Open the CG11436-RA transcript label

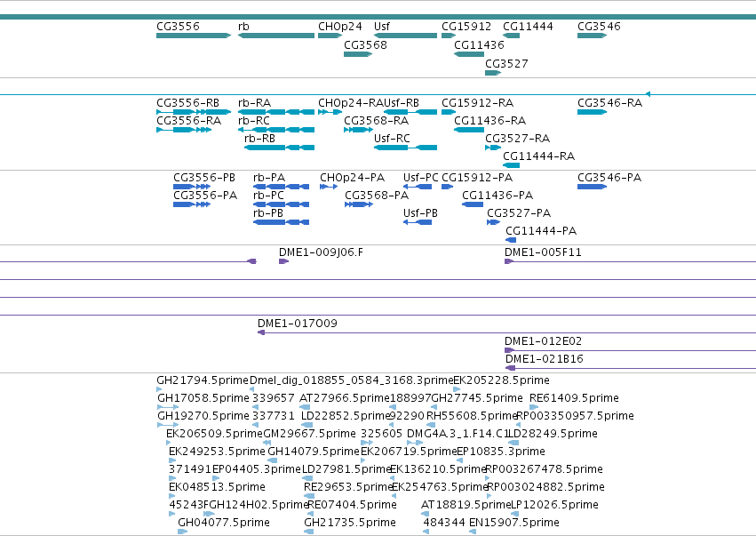pyautogui.click(x=489, y=121)
